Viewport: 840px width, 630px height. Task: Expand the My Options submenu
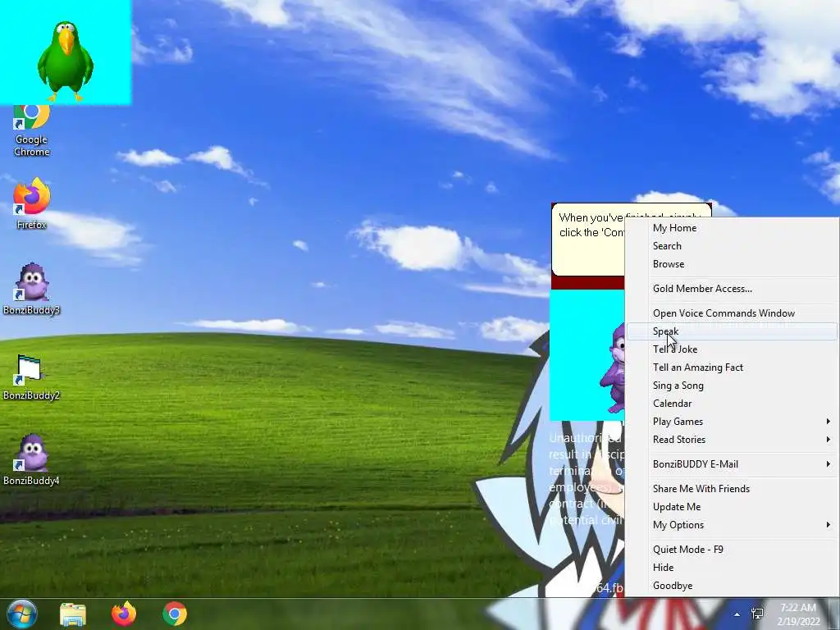coord(731,525)
